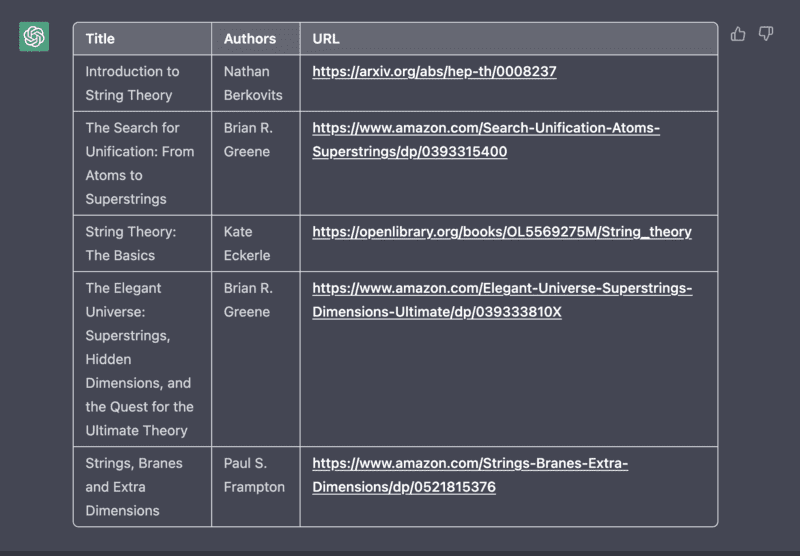Click the Authors column header

pyautogui.click(x=250, y=39)
